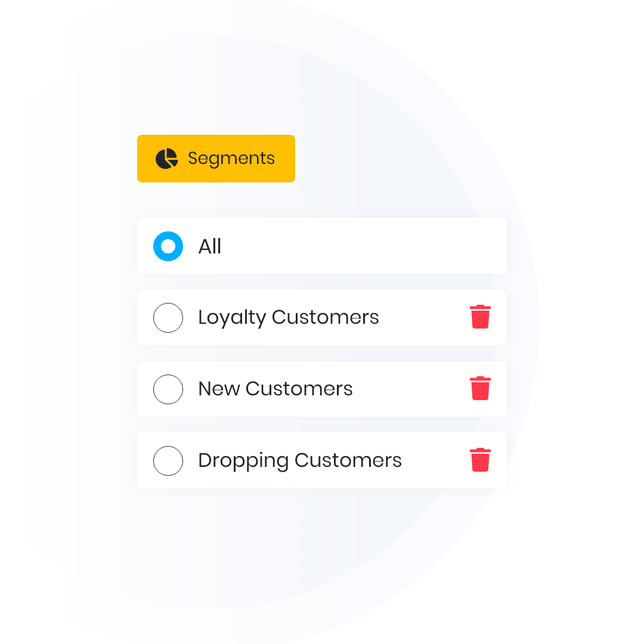The image size is (644, 644).
Task: Click the blue filled radio circle
Action: pos(168,246)
